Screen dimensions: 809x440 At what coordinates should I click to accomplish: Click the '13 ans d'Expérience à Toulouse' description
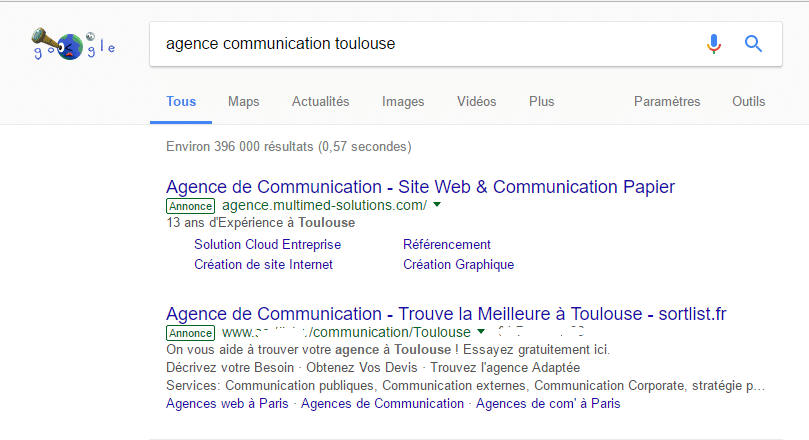pos(261,223)
